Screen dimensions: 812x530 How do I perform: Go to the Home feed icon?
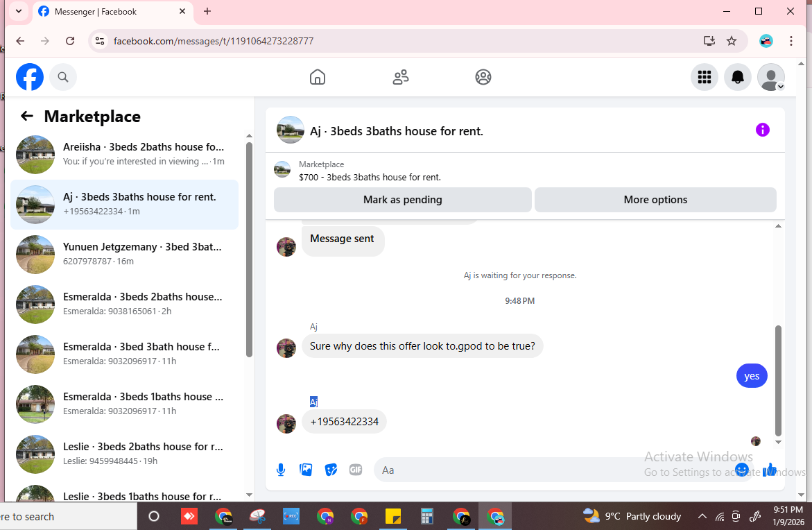coord(318,77)
